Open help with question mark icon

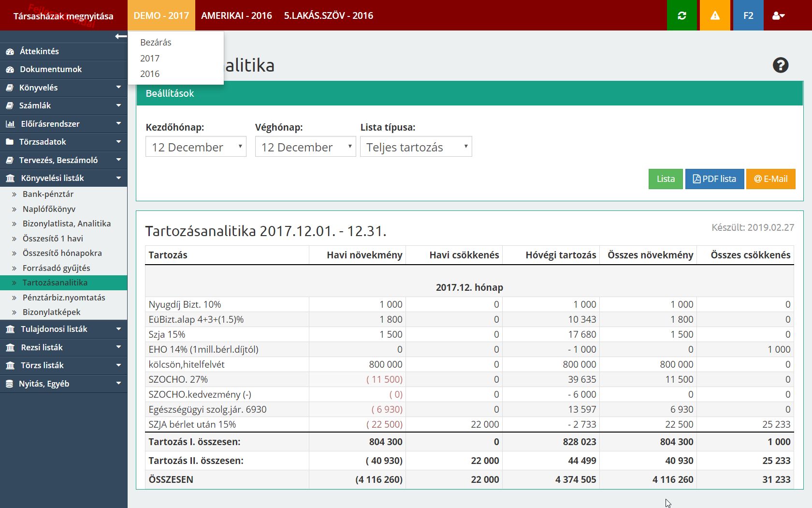780,65
